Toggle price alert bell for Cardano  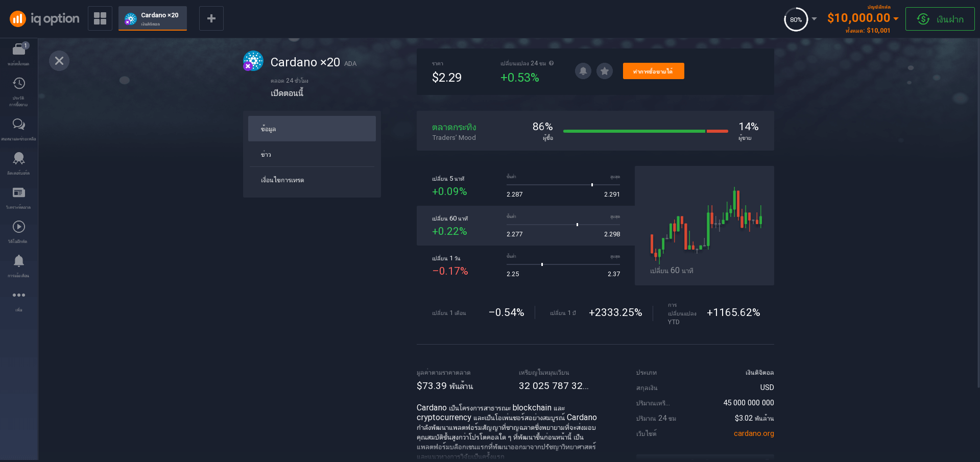[x=583, y=71]
